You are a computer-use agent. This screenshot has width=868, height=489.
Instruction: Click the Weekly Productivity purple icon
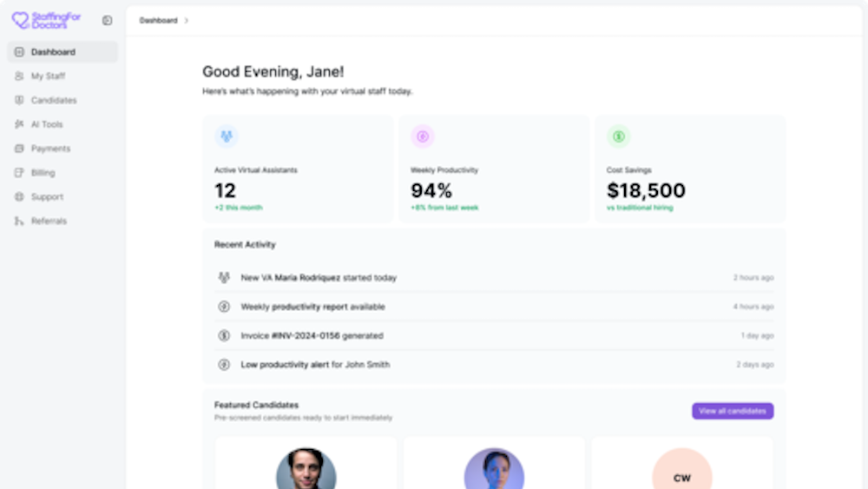click(423, 136)
